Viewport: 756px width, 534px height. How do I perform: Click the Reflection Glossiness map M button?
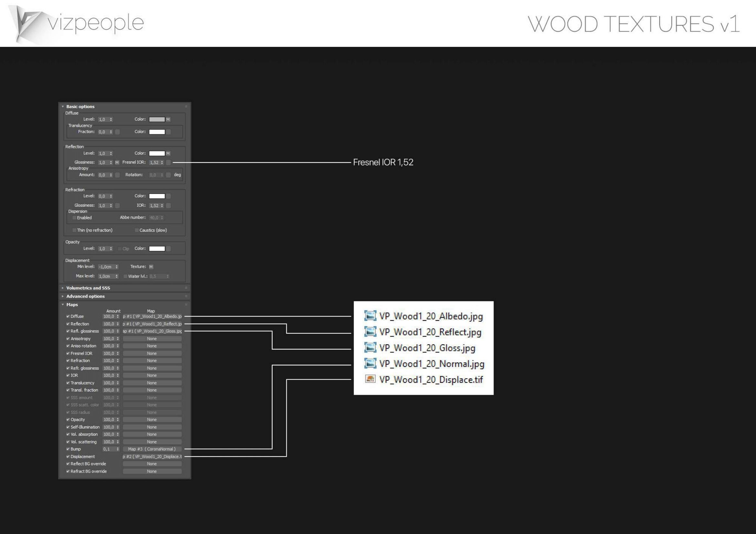click(117, 162)
